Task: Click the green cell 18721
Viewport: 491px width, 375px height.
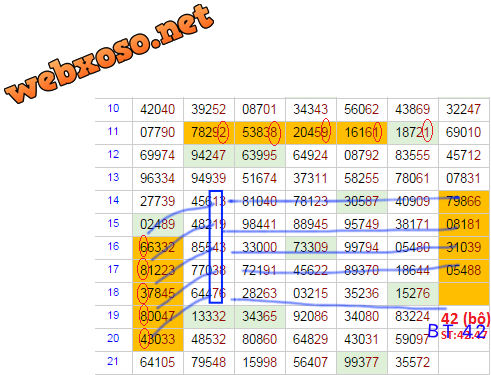Action: tap(413, 133)
